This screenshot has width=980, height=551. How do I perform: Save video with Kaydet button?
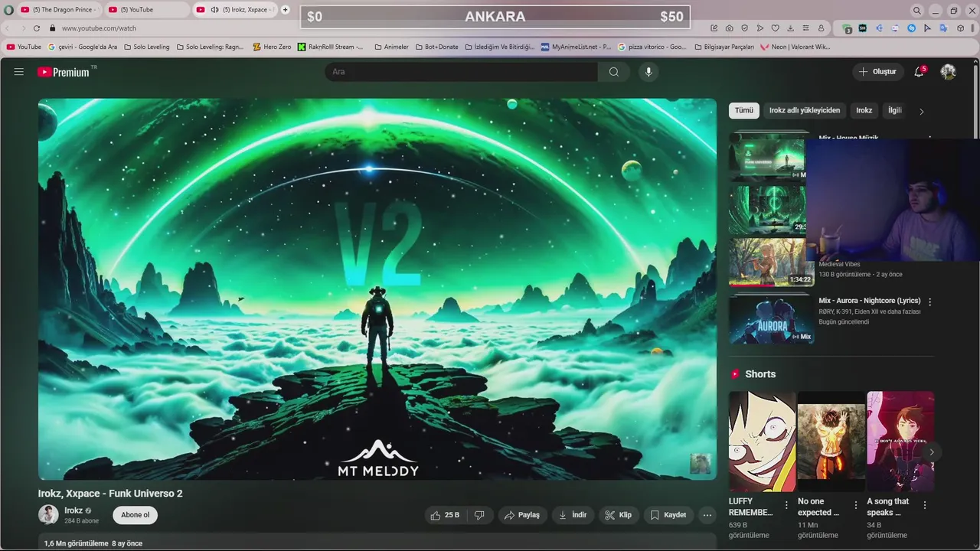[x=668, y=515]
